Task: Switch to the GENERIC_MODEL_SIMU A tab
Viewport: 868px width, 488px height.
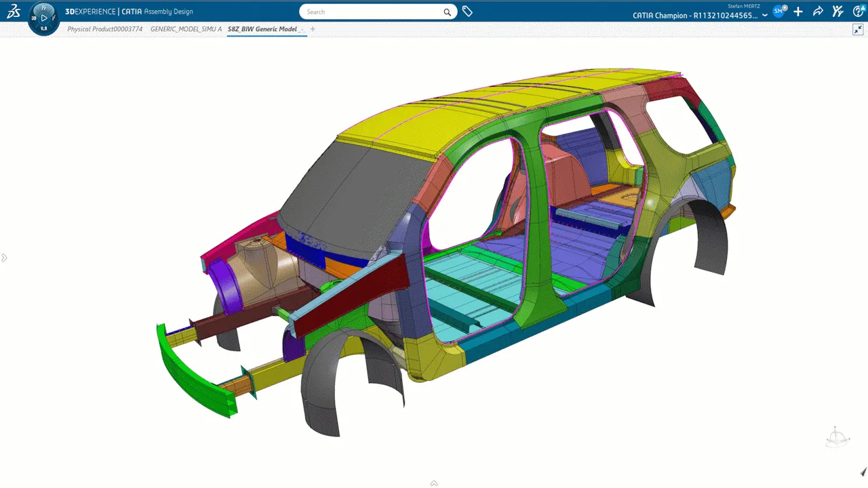Action: [186, 30]
